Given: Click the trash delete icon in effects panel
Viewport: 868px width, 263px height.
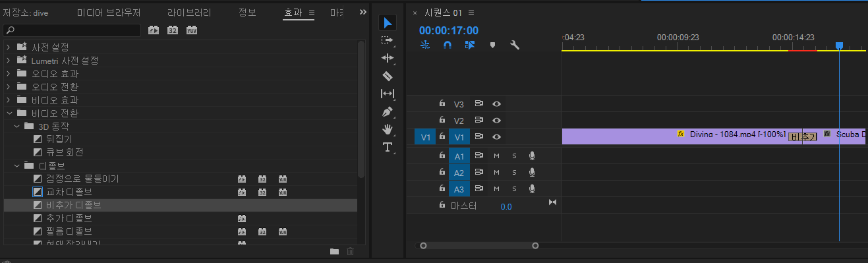Looking at the screenshot, I should [351, 251].
